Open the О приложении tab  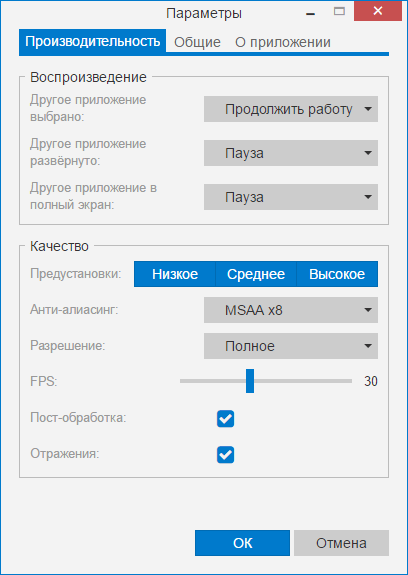tap(283, 42)
